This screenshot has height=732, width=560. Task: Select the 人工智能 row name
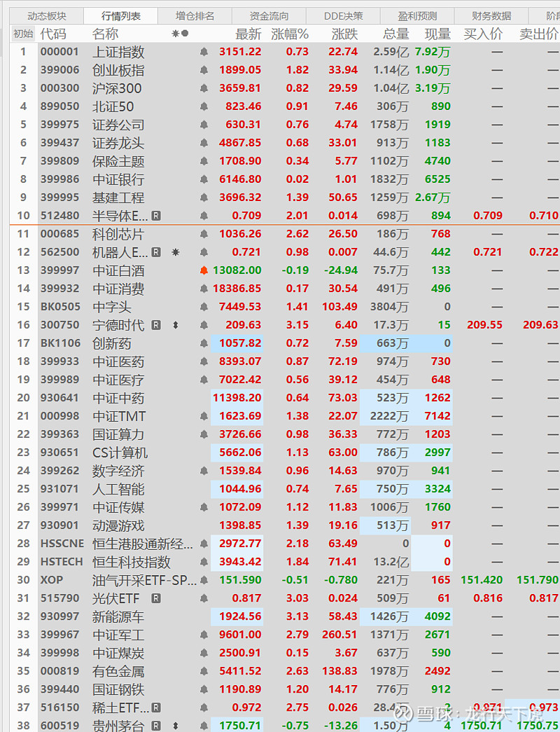(x=118, y=489)
